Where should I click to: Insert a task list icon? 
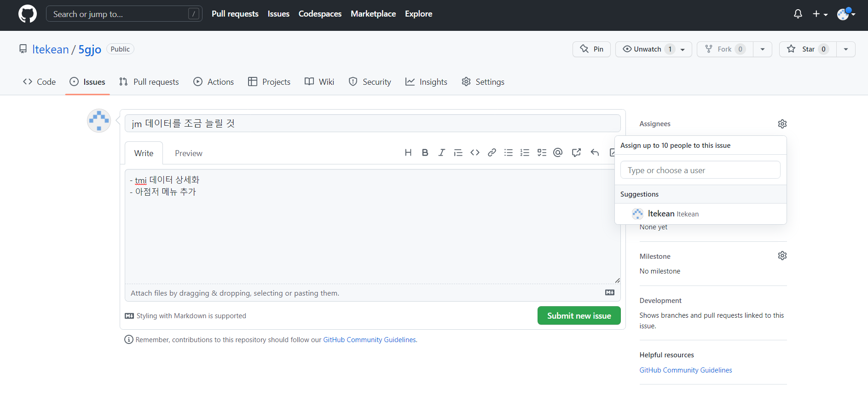[542, 152]
